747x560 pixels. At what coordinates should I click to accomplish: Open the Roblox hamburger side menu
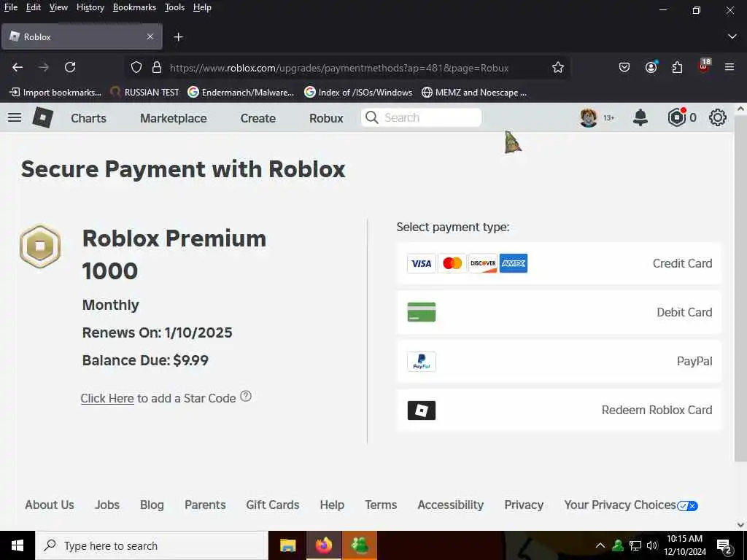pos(15,117)
